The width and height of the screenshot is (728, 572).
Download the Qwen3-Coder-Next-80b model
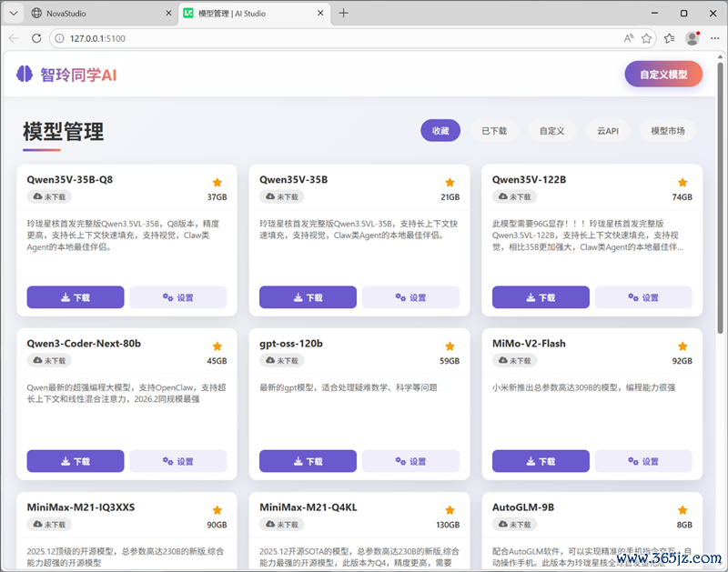click(x=76, y=461)
